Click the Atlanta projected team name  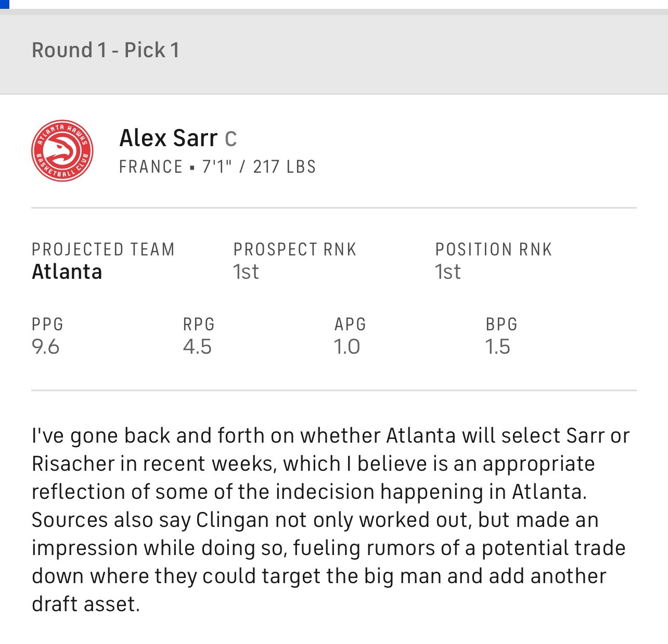(67, 272)
